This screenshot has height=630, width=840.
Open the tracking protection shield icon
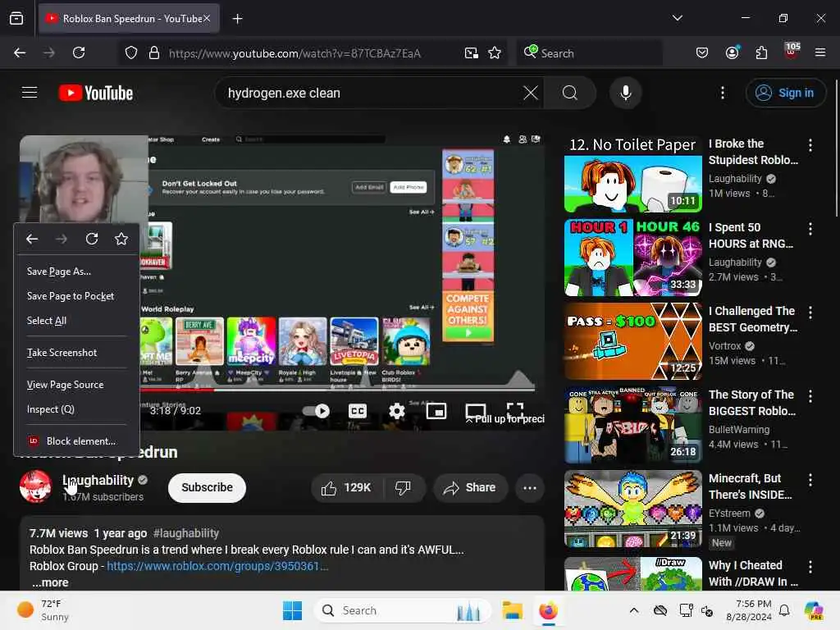tap(131, 53)
